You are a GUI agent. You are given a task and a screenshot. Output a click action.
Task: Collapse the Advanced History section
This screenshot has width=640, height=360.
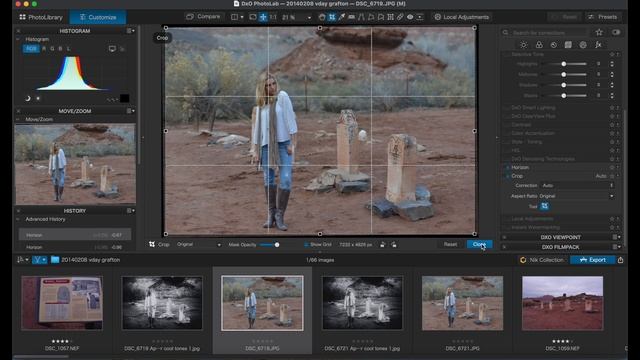(18, 219)
